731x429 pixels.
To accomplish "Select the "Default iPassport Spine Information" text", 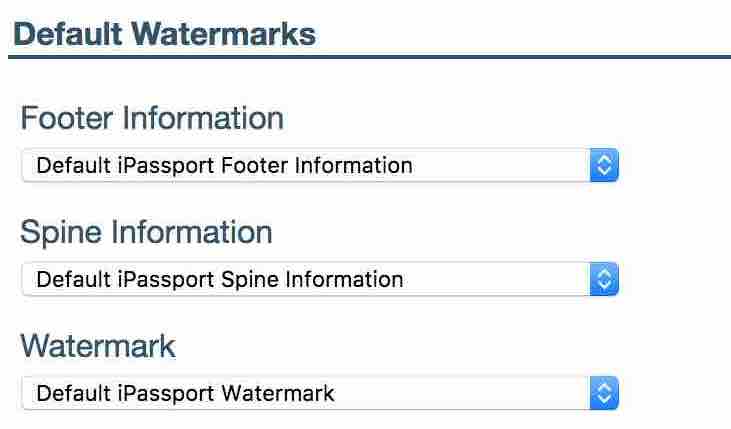I will pos(220,280).
